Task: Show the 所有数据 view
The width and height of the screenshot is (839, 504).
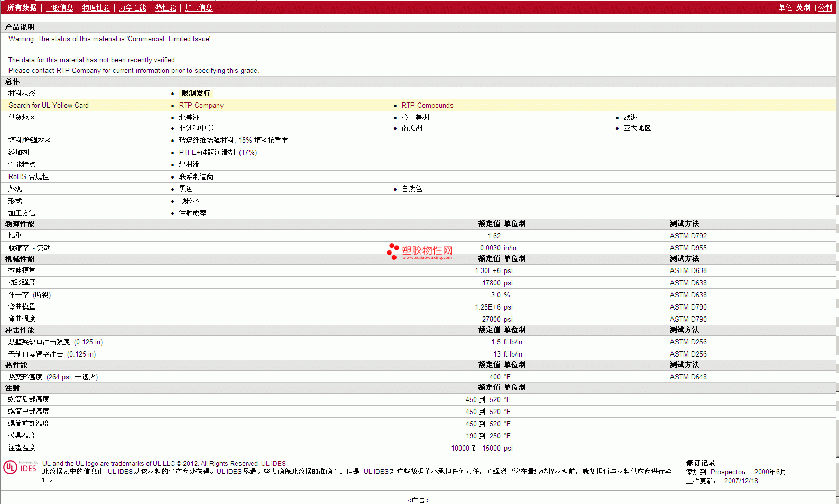Action: click(22, 7)
